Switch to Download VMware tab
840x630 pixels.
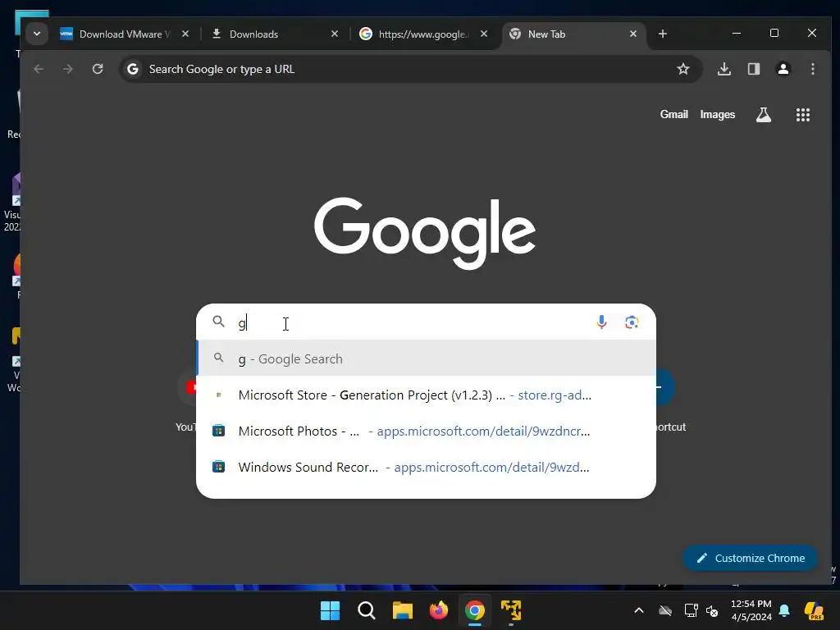click(126, 34)
